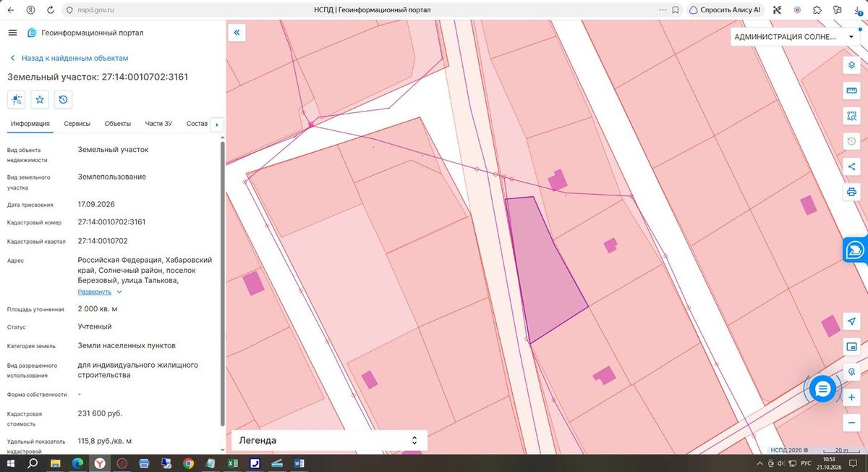Zoom out on the map

851,423
